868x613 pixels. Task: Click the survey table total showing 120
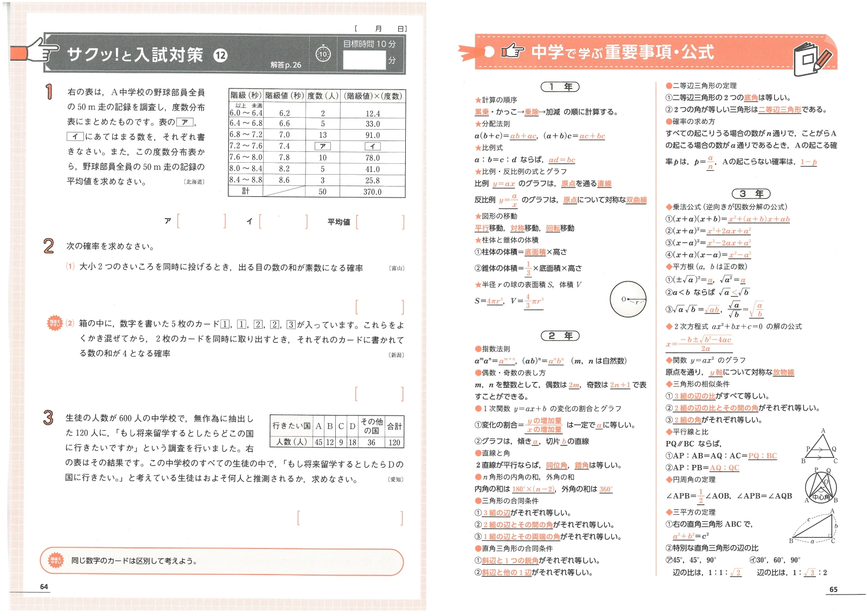click(394, 442)
